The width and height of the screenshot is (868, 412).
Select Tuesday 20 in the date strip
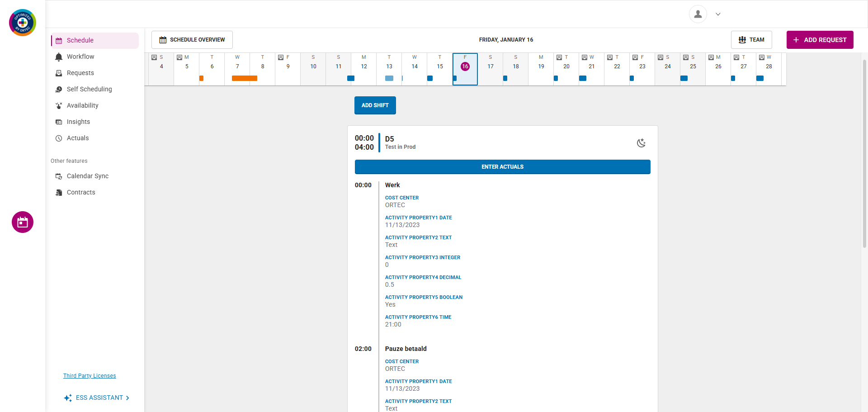(566, 69)
